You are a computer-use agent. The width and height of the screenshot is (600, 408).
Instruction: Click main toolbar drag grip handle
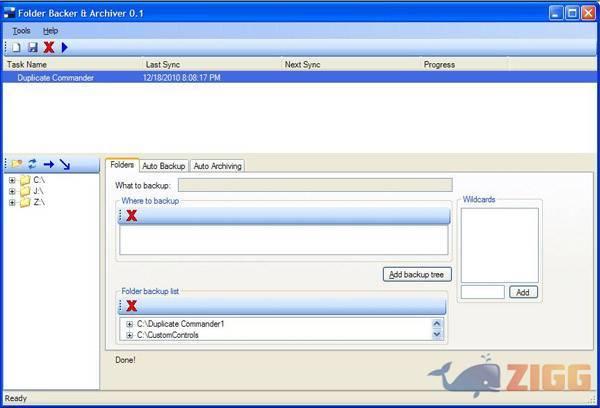click(6, 47)
